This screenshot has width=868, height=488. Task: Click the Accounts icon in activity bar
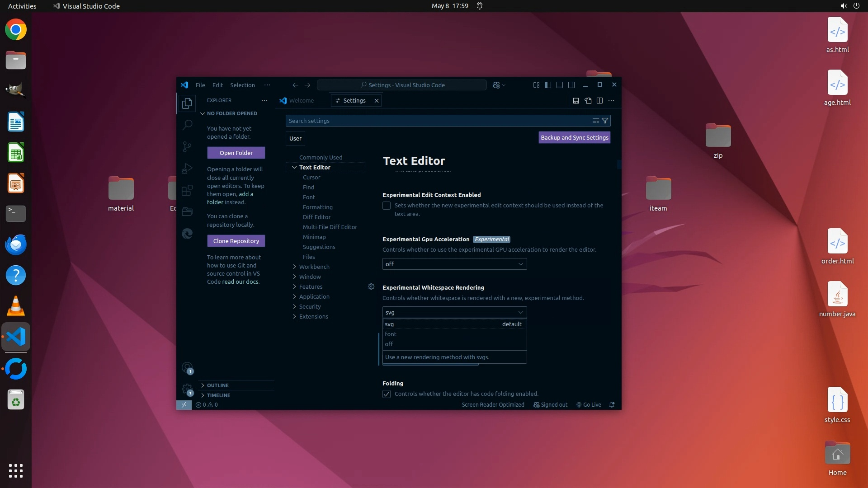coord(187,368)
